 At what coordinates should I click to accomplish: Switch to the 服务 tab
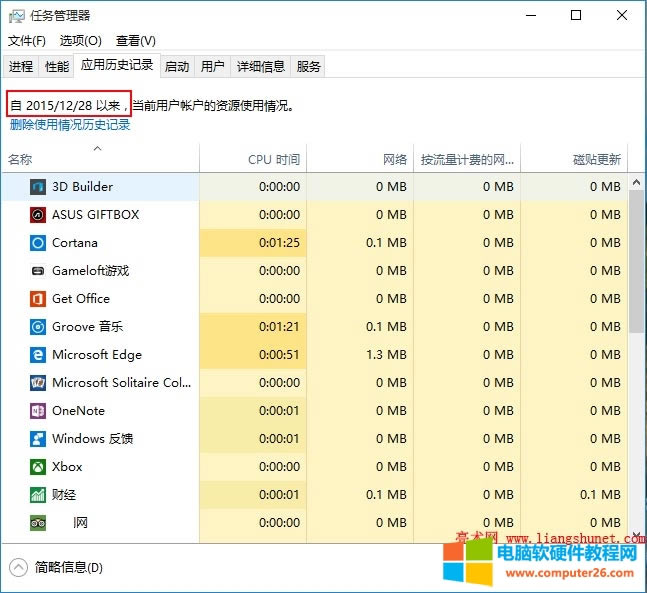308,66
